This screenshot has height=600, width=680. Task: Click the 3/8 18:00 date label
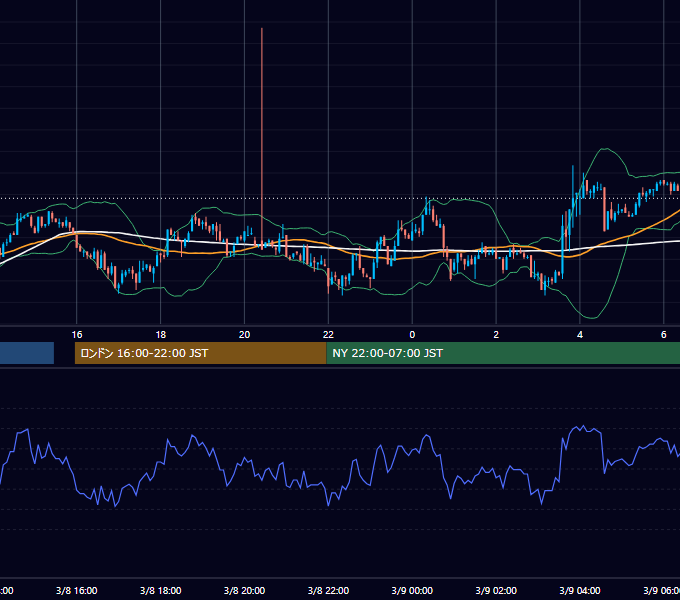tap(160, 590)
